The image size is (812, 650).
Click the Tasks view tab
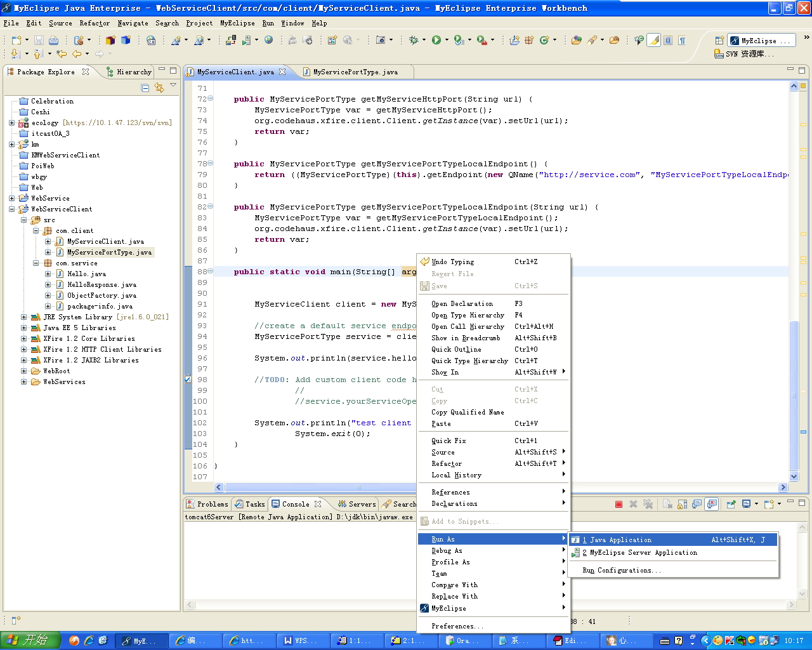click(x=249, y=504)
